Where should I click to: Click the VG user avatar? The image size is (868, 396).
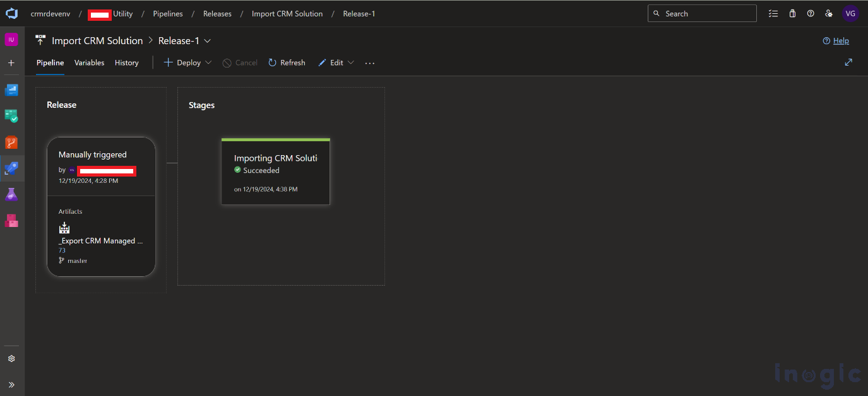pos(850,13)
